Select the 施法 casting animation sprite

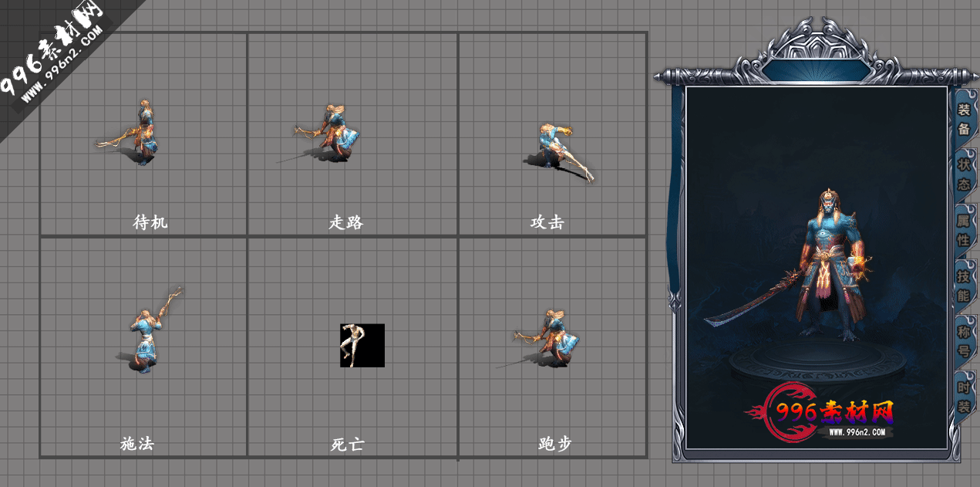tap(150, 330)
